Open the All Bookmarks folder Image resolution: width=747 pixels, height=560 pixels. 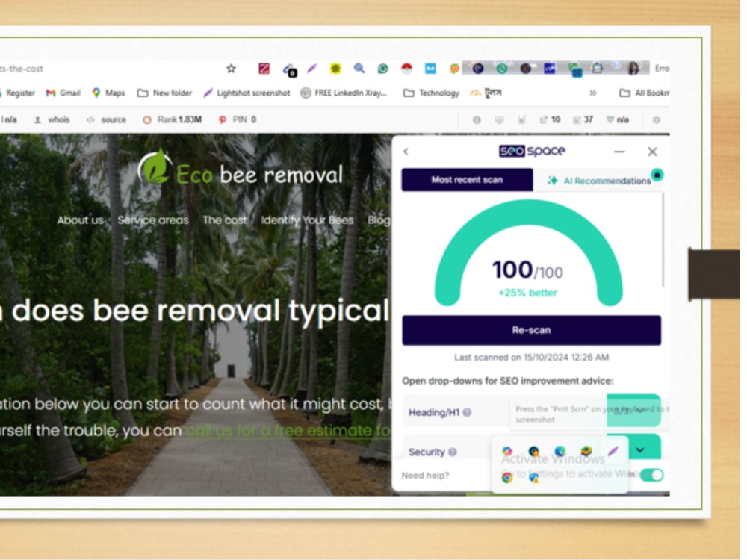(645, 93)
